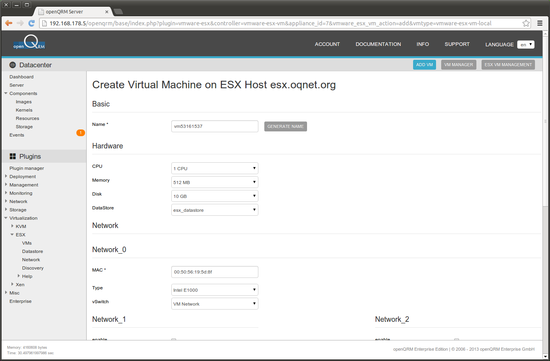This screenshot has height=361, width=550.
Task: Open the DOCUMENTATION menu item
Action: (378, 44)
